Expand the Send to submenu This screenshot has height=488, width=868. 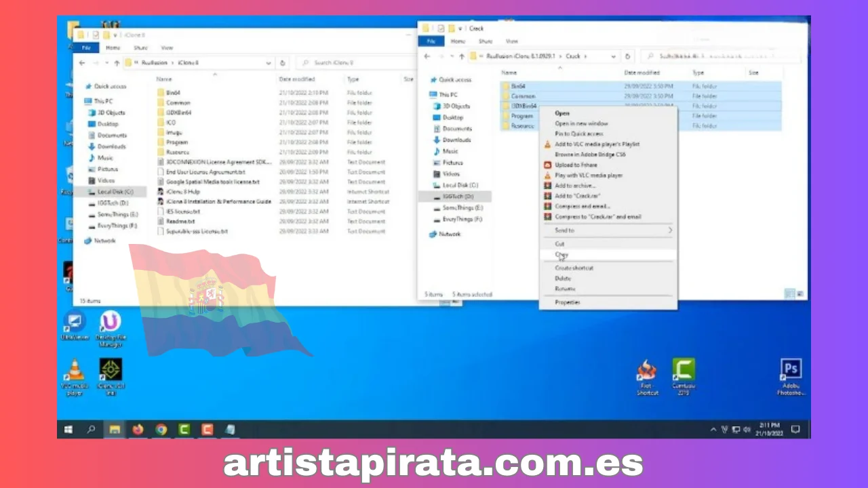click(609, 230)
